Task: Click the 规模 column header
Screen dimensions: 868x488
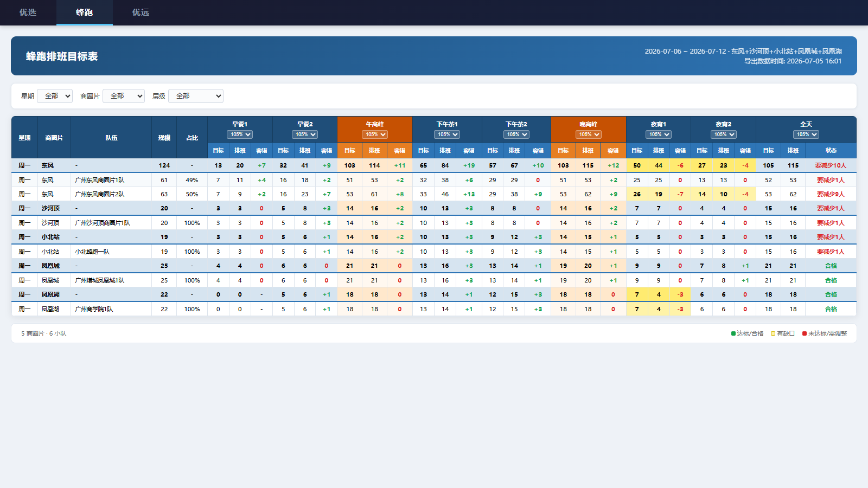Action: (164, 138)
